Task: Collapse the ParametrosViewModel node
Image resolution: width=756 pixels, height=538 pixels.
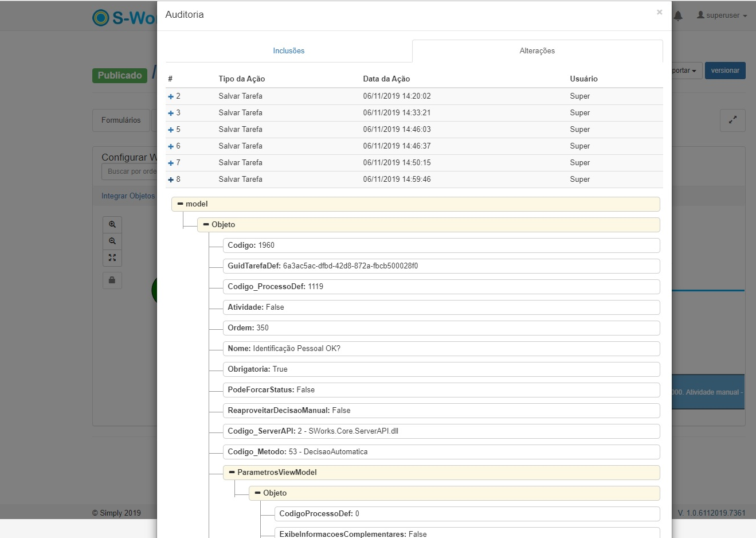Action: 232,472
